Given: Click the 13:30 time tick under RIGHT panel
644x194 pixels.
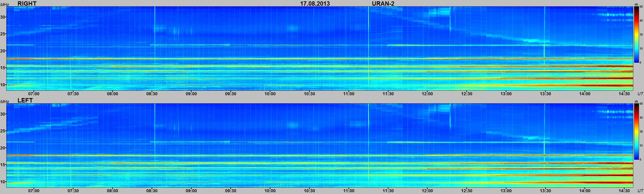Looking at the screenshot, I should (x=545, y=94).
